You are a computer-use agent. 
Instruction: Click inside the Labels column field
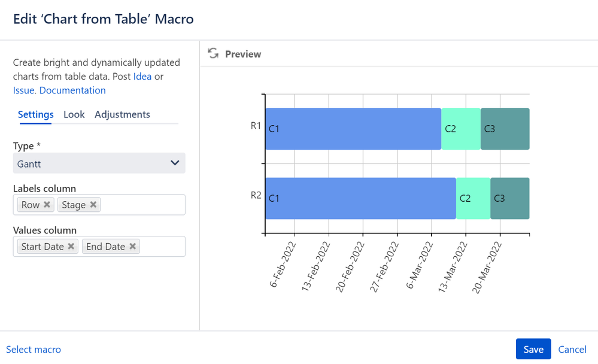point(144,205)
